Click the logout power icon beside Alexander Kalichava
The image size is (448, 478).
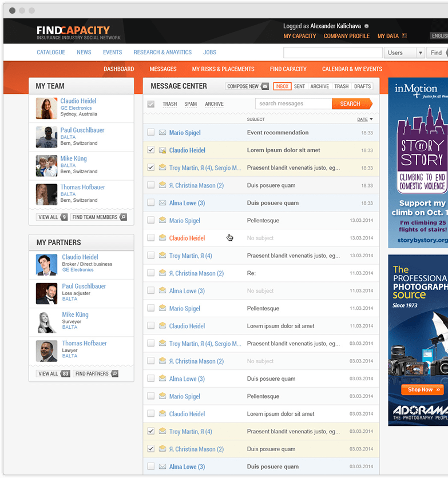point(367,26)
